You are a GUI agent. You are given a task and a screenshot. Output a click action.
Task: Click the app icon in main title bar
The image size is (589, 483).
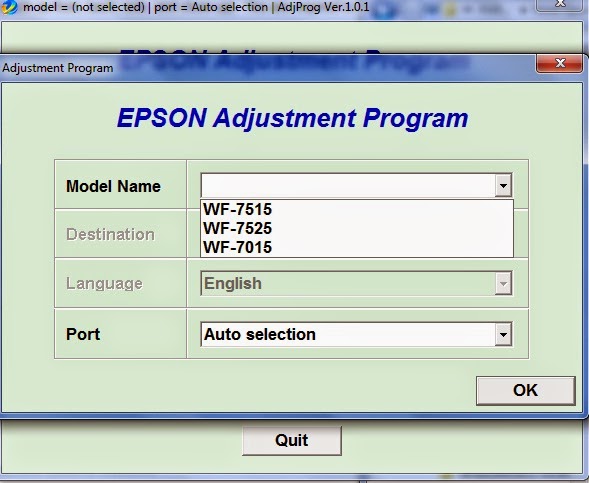pyautogui.click(x=9, y=7)
